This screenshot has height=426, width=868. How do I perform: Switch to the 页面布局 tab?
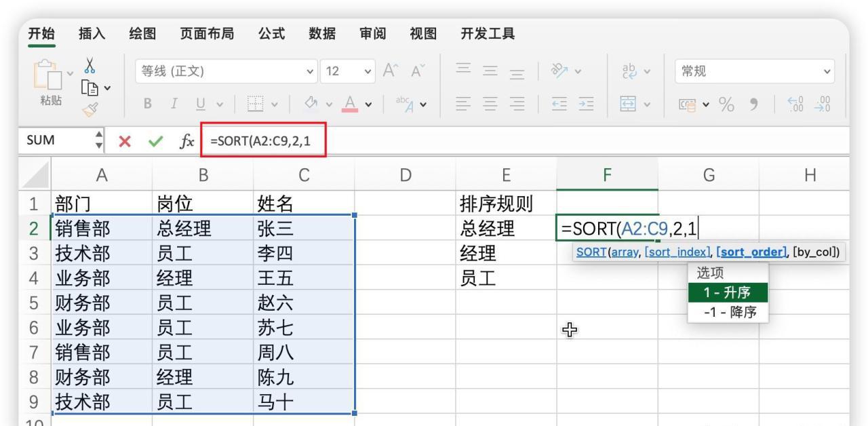(x=206, y=33)
